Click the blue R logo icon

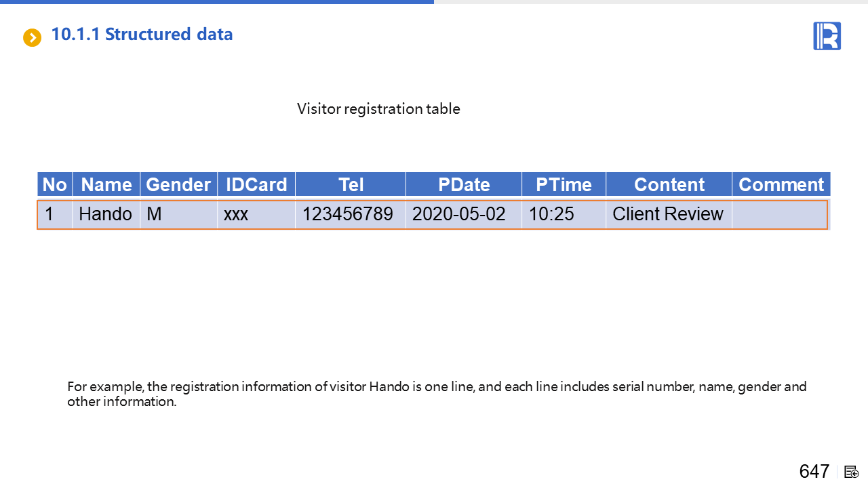point(827,36)
